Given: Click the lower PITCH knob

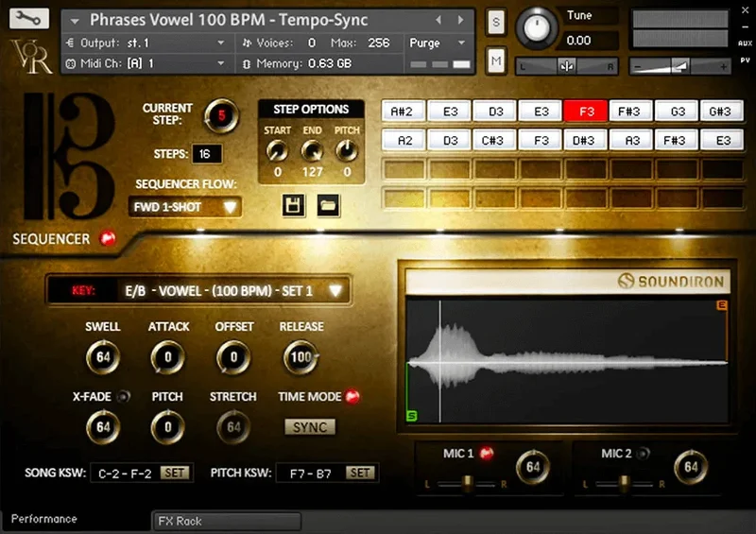Looking at the screenshot, I should click(168, 427).
